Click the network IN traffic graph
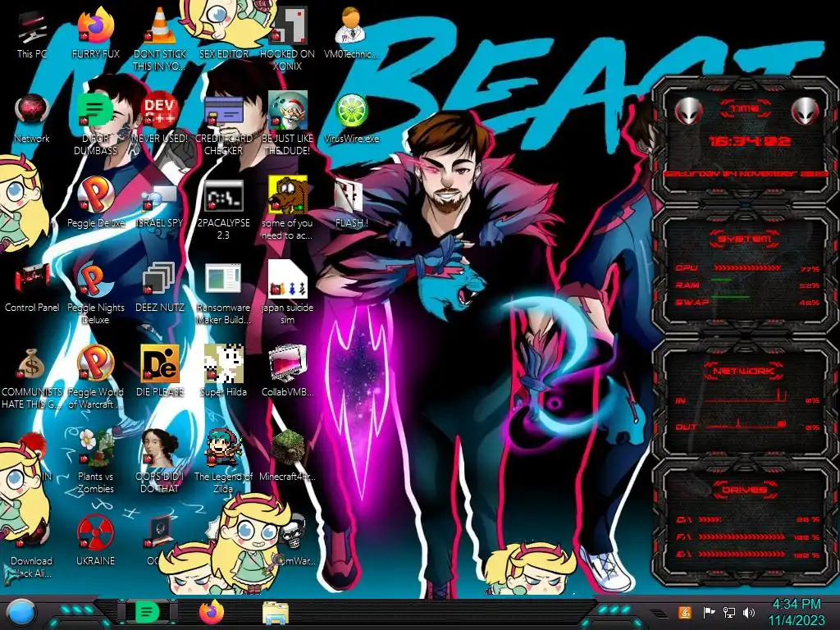This screenshot has height=630, width=840. tap(745, 397)
